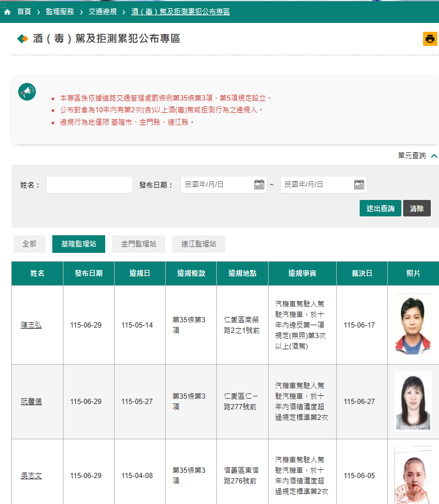View photo in 阮馨儀 row
The width and height of the screenshot is (439, 504).
click(x=413, y=401)
